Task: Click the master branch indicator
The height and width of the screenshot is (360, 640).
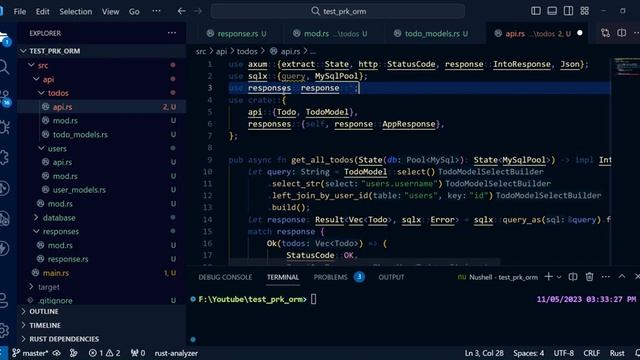Action: pyautogui.click(x=31, y=353)
